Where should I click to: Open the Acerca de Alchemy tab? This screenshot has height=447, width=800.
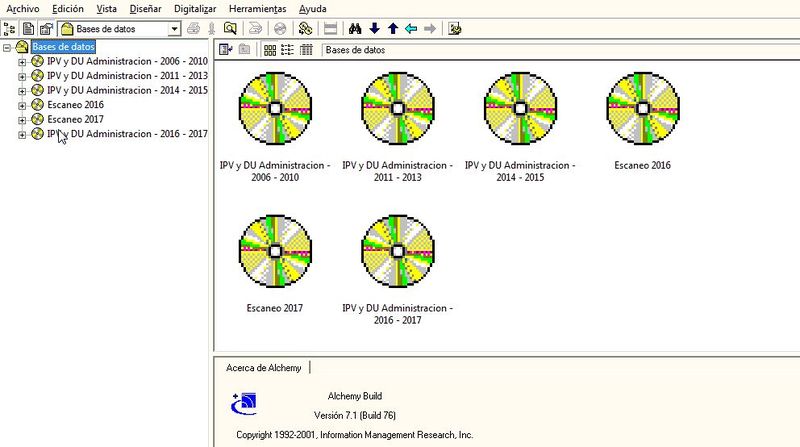263,367
